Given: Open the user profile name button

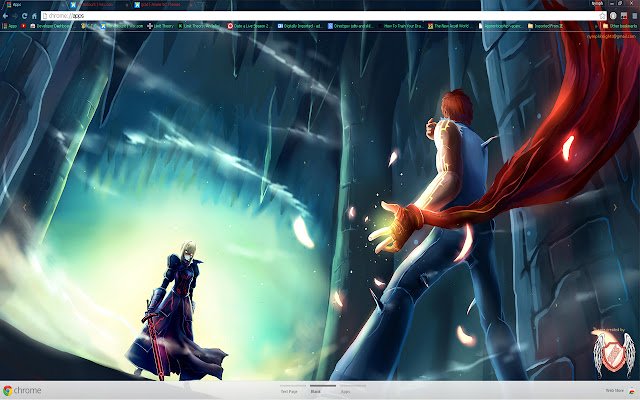Looking at the screenshot, I should [598, 3].
